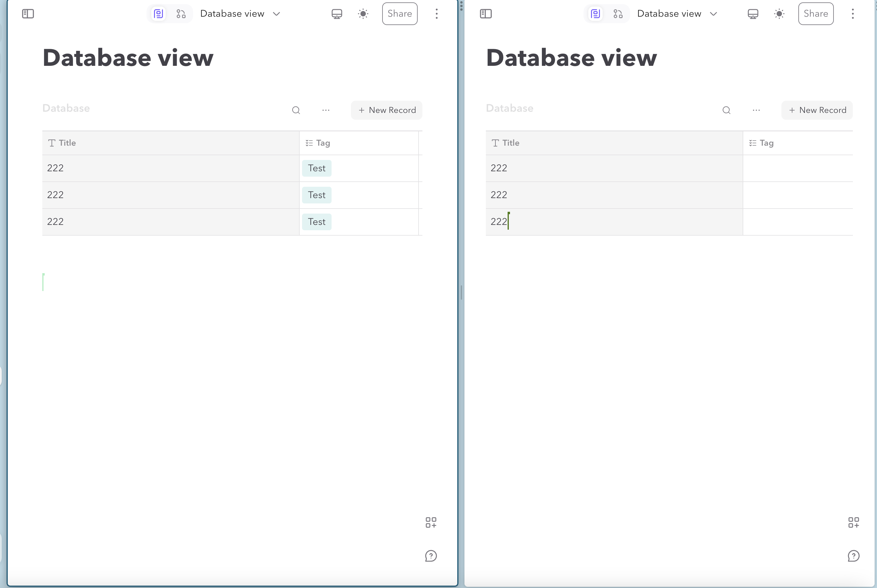
Task: Click Test tag in third row, left window
Action: click(x=317, y=222)
